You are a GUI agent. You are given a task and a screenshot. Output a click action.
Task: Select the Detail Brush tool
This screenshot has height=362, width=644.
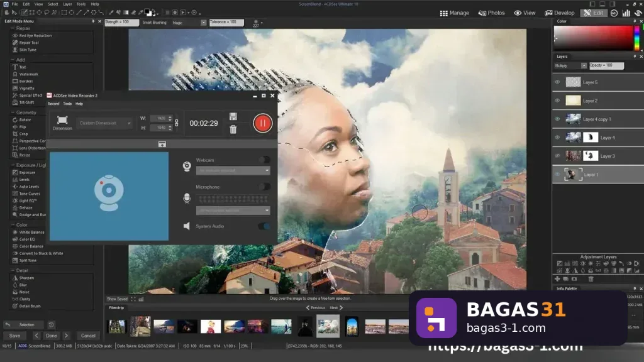point(26,306)
